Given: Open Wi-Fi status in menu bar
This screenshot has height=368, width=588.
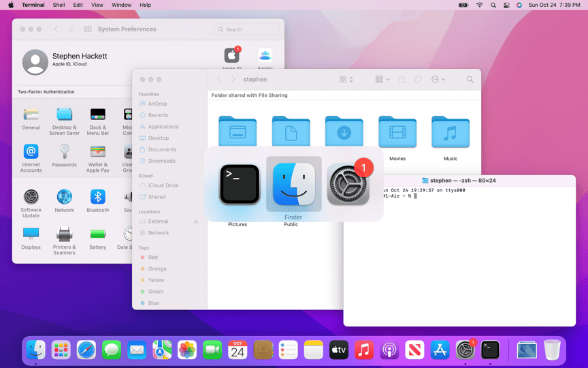Looking at the screenshot, I should click(x=479, y=5).
